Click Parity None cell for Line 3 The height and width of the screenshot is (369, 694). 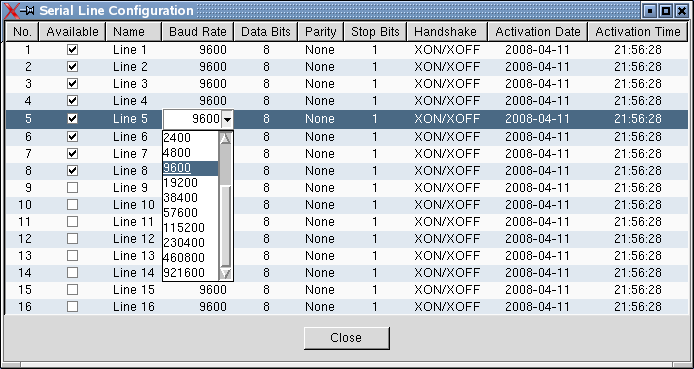(321, 84)
